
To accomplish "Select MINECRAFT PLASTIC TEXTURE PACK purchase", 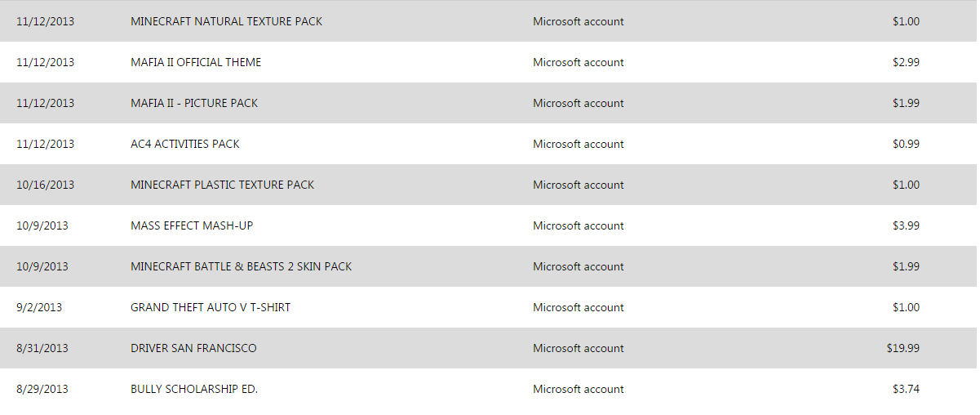I will [x=222, y=185].
